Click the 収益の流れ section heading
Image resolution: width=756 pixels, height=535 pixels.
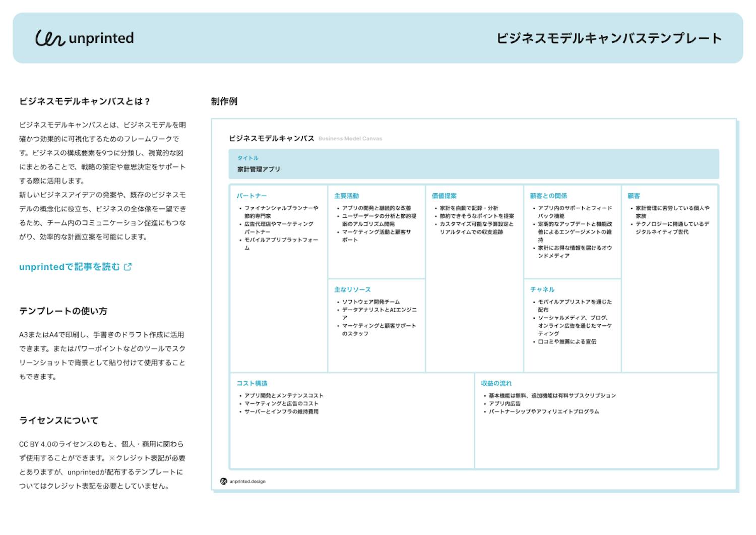(x=496, y=383)
